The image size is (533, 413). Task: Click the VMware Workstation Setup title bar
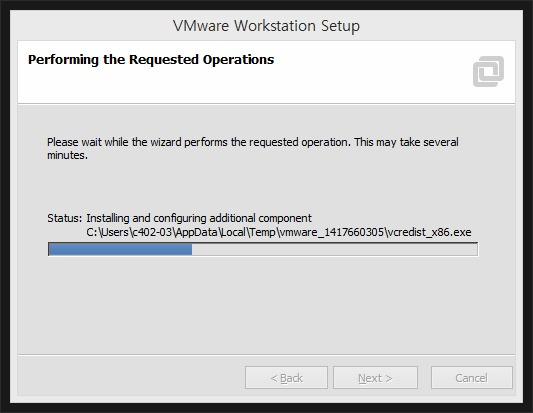pyautogui.click(x=266, y=25)
